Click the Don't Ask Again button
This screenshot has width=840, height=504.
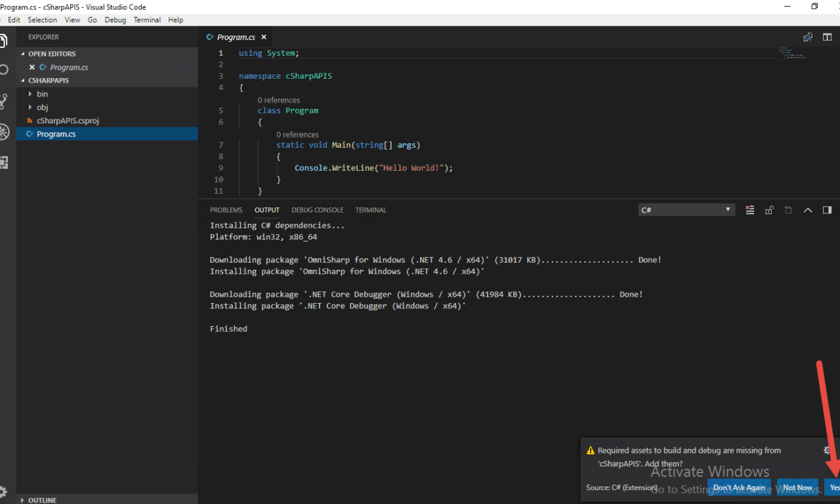[739, 488]
